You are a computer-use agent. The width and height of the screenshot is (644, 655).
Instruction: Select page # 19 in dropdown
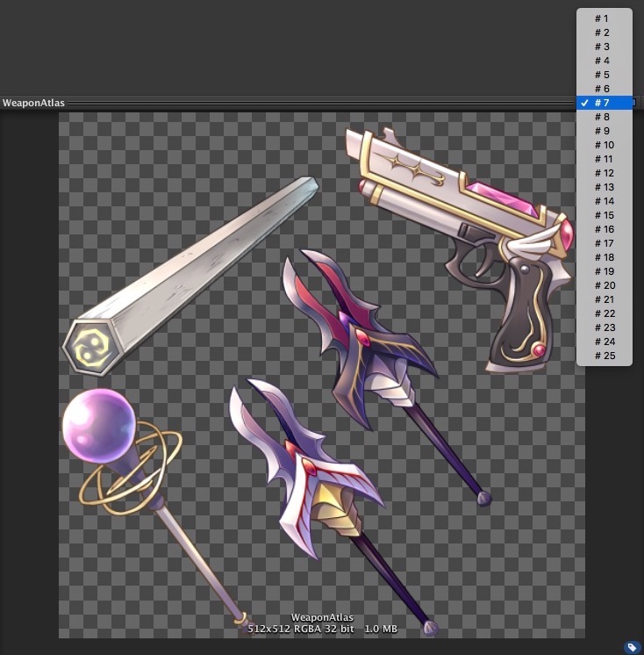[604, 271]
